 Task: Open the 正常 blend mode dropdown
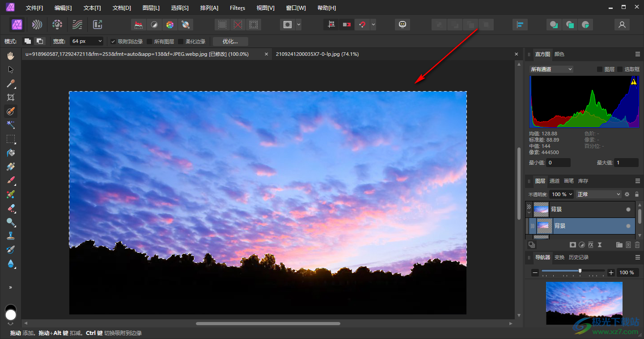[599, 194]
